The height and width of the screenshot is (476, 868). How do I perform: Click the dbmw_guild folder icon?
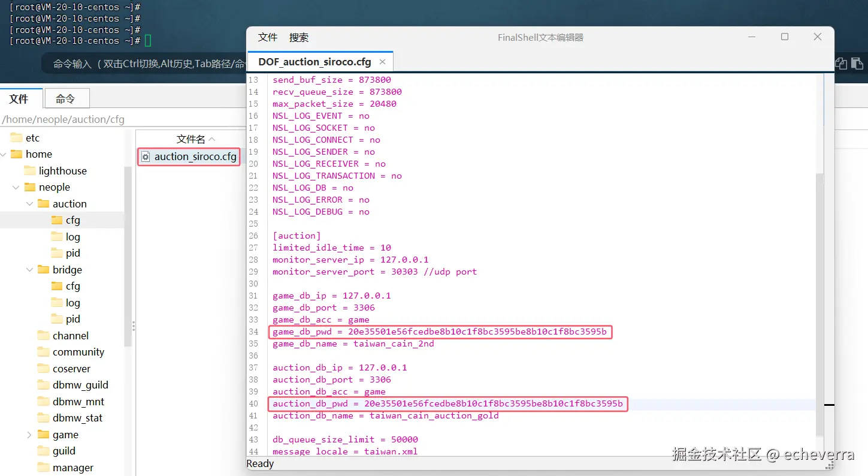pyautogui.click(x=43, y=385)
